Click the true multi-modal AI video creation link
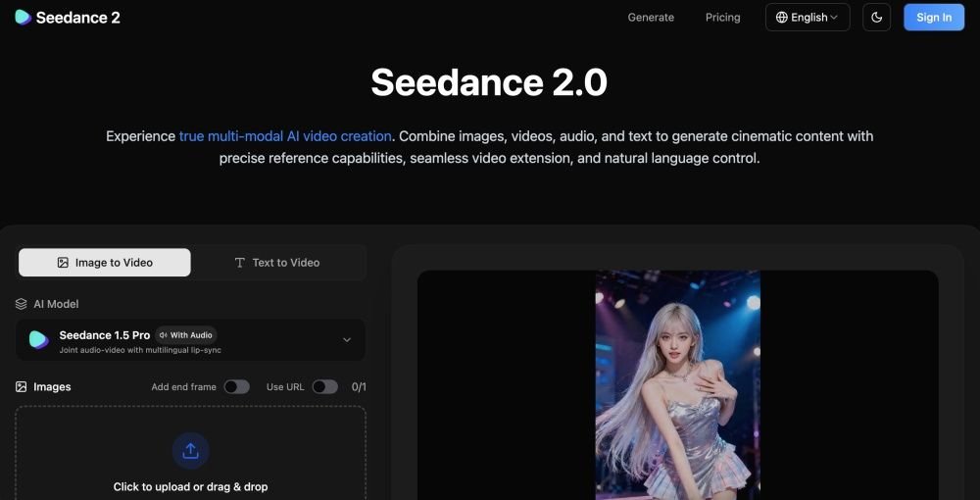This screenshot has height=500, width=980. [x=285, y=136]
